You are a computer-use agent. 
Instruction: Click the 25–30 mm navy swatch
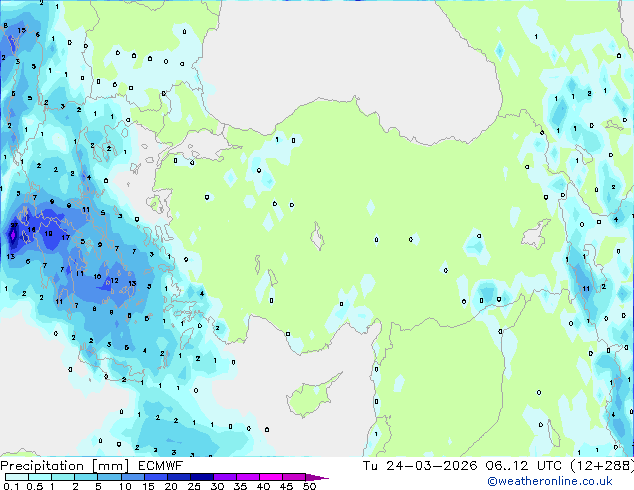click(x=201, y=477)
